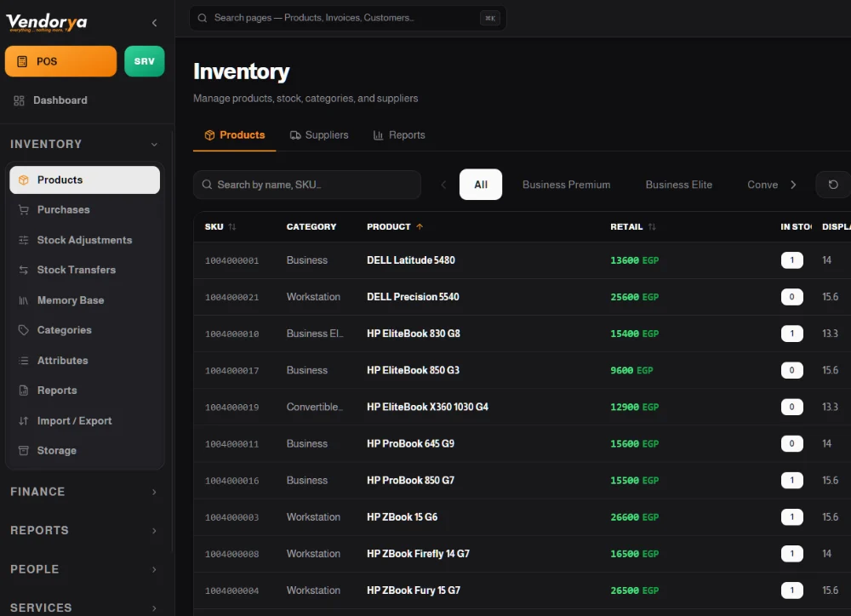Click the Import / Export arrows icon
This screenshot has height=616, width=851.
(x=23, y=420)
